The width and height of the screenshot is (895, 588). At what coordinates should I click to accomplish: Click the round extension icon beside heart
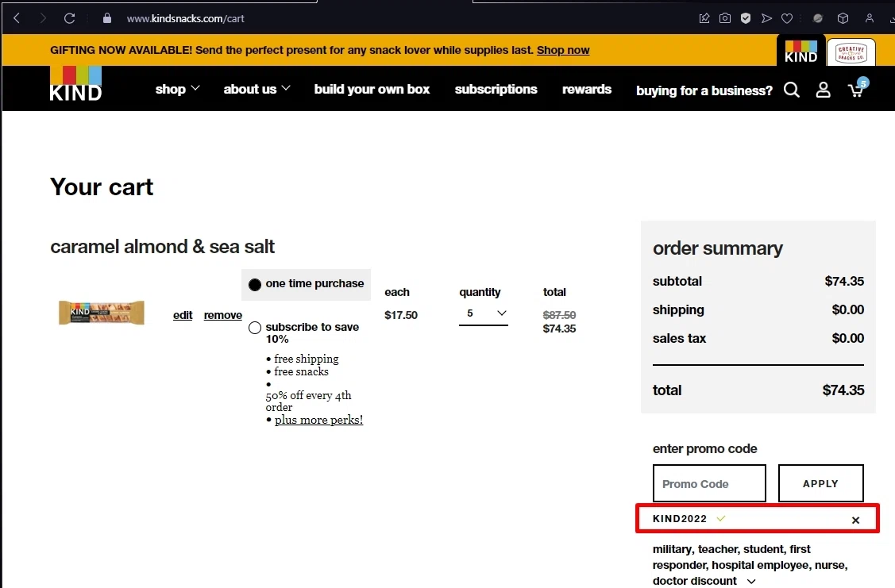pyautogui.click(x=818, y=18)
